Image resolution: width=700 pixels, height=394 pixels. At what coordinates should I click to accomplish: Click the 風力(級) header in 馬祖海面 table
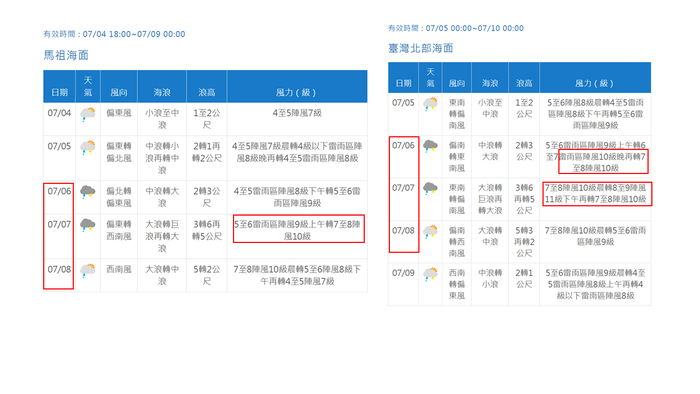click(x=296, y=92)
